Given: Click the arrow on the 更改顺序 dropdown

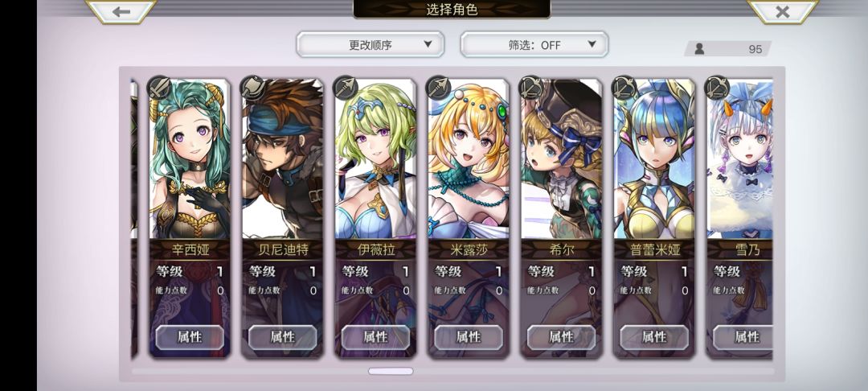Looking at the screenshot, I should pos(428,44).
